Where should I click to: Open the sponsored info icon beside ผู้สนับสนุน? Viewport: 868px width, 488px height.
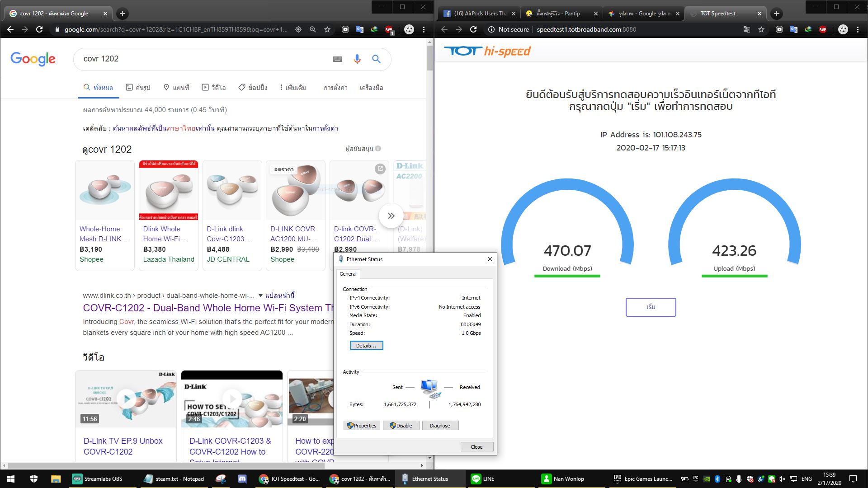(378, 149)
